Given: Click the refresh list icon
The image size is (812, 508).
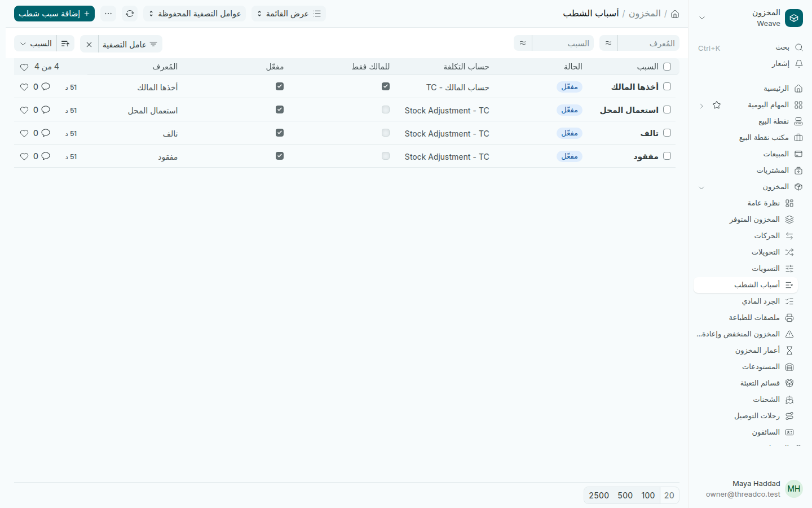Looking at the screenshot, I should [130, 14].
